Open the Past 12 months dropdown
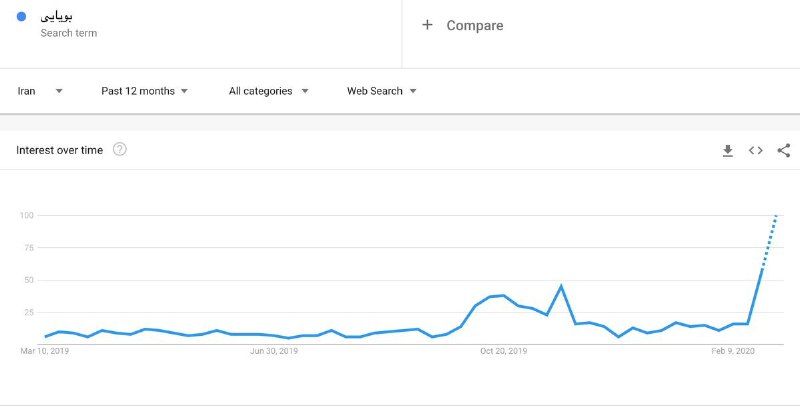The height and width of the screenshot is (406, 800). (145, 91)
